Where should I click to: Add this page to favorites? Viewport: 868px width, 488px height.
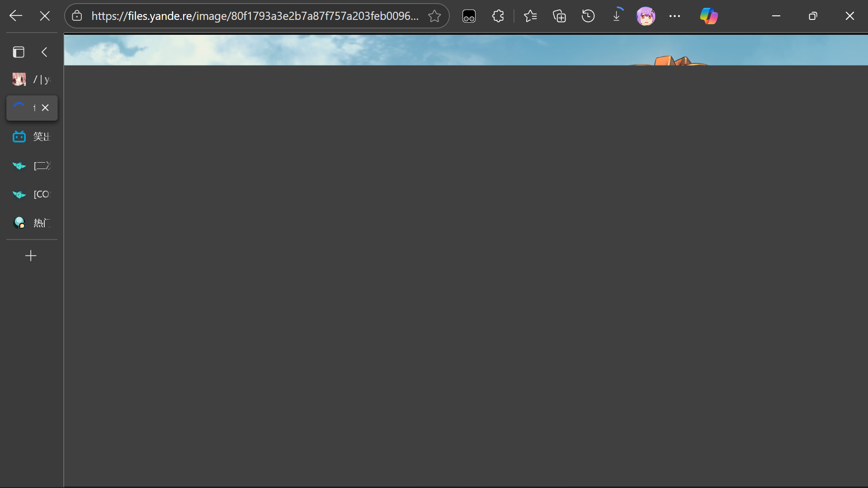pyautogui.click(x=434, y=16)
